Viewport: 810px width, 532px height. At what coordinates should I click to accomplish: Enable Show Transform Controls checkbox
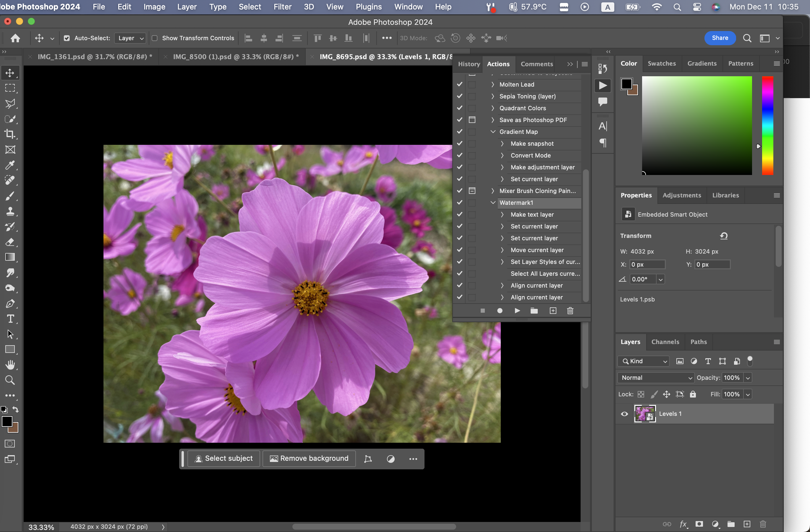point(155,38)
